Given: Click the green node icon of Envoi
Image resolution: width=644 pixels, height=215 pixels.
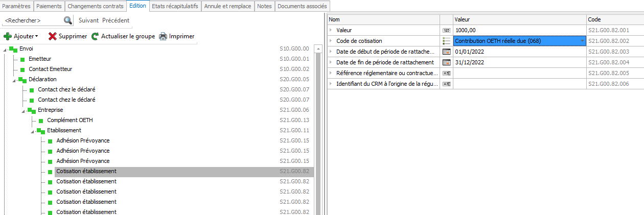Looking at the screenshot, I should pyautogui.click(x=13, y=49).
